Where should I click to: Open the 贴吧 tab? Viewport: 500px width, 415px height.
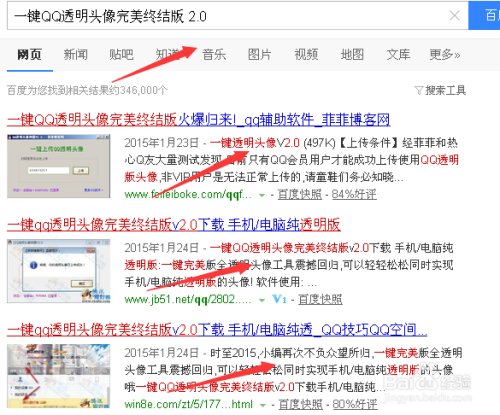(x=121, y=54)
